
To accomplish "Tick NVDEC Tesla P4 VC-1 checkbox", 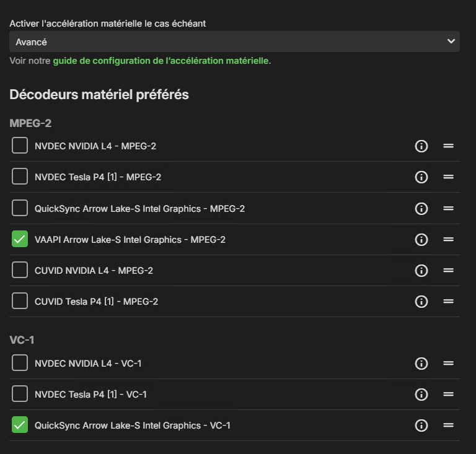I will coord(20,395).
